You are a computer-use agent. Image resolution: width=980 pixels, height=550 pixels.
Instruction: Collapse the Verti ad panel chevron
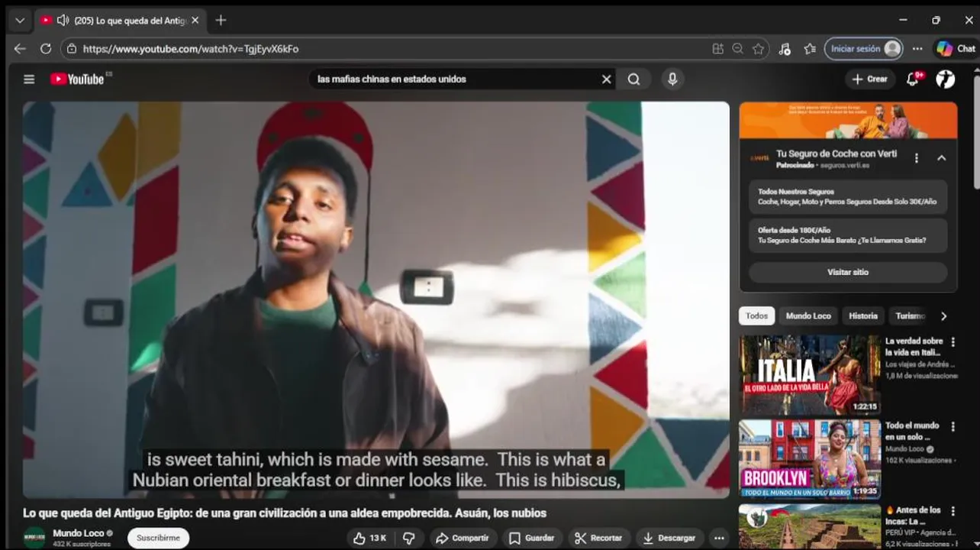click(x=942, y=158)
